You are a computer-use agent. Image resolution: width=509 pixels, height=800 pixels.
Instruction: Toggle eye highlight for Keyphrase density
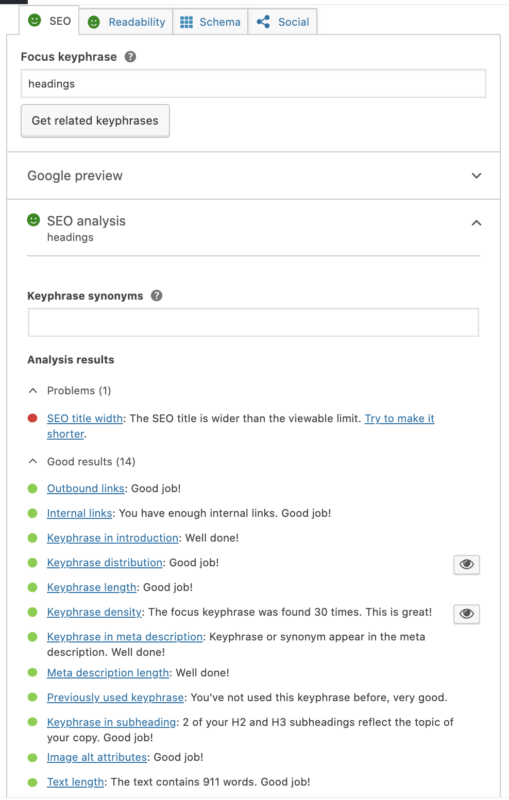coord(466,613)
